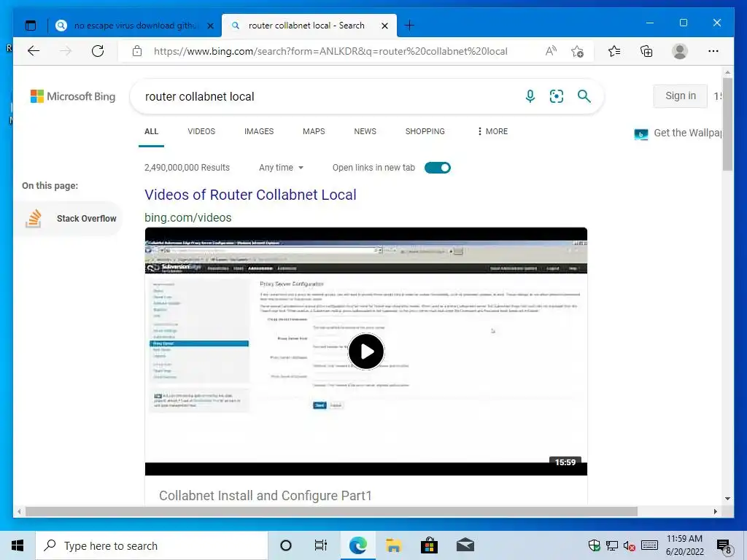Go to Microsoft Bing home logo
The image size is (747, 560).
click(x=73, y=96)
